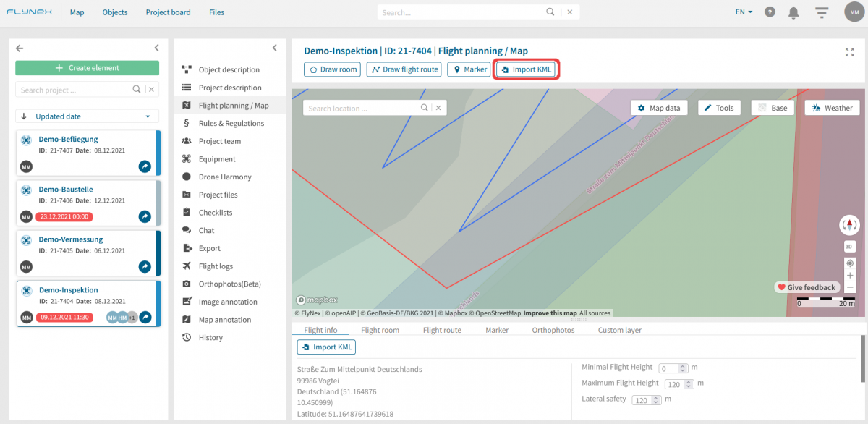Toggle the Weather overlay button
The height and width of the screenshot is (424, 868).
point(832,108)
